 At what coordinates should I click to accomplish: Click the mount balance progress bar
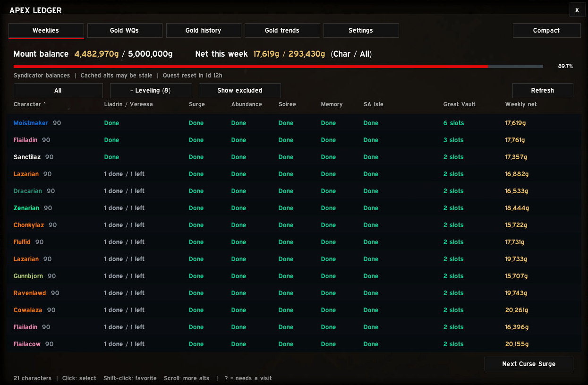(x=279, y=66)
